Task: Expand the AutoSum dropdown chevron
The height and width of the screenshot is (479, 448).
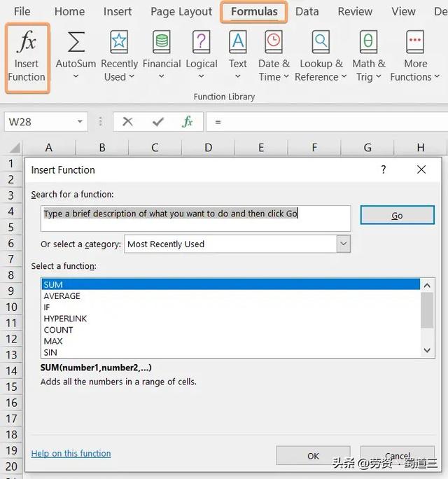Action: pos(76,76)
